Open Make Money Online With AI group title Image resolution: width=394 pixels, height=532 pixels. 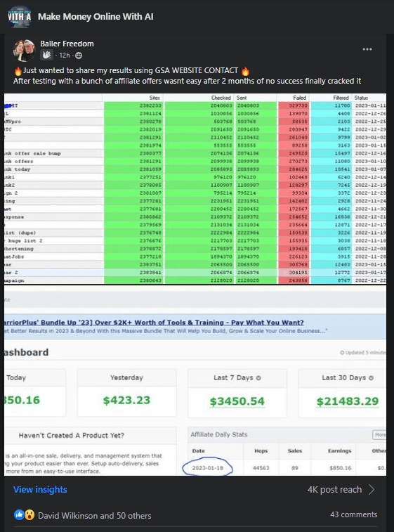96,17
